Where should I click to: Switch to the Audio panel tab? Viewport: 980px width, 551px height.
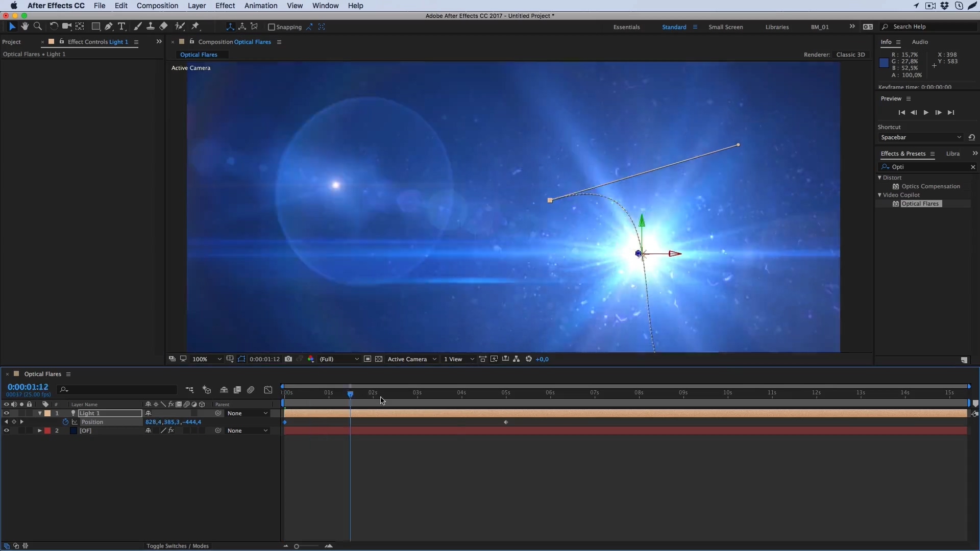[920, 42]
